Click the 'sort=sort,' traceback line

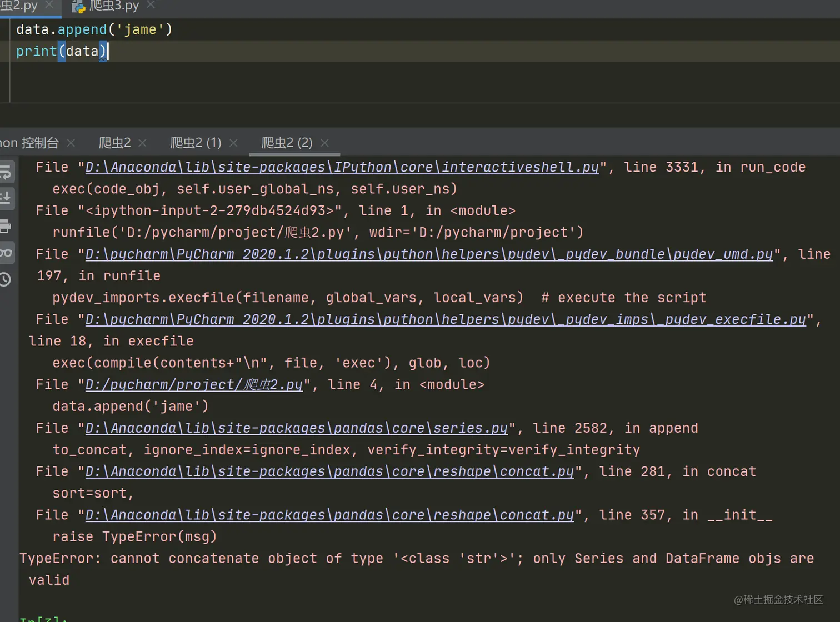click(93, 493)
